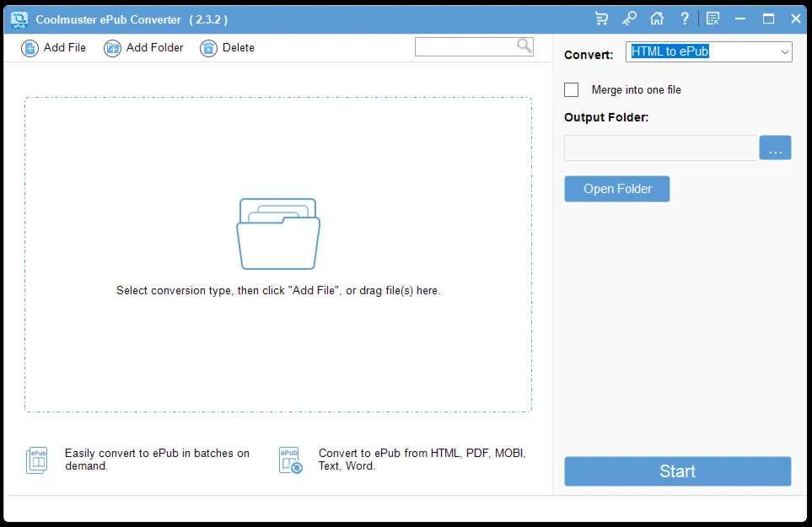Click the Open Folder button
The height and width of the screenshot is (527, 812).
coord(616,189)
